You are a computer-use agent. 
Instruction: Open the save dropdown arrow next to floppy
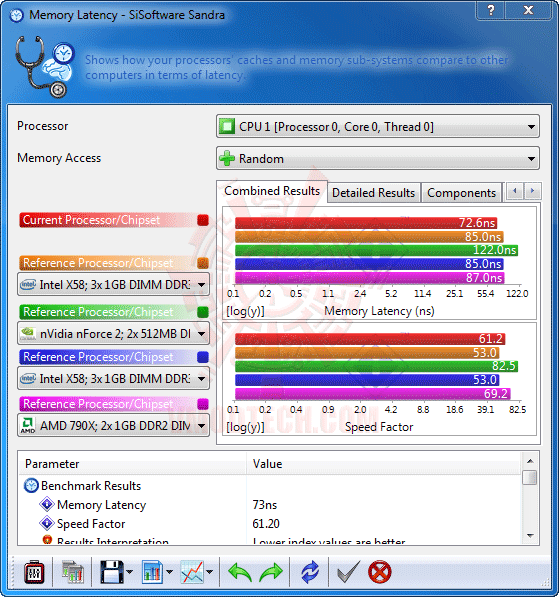(x=129, y=572)
